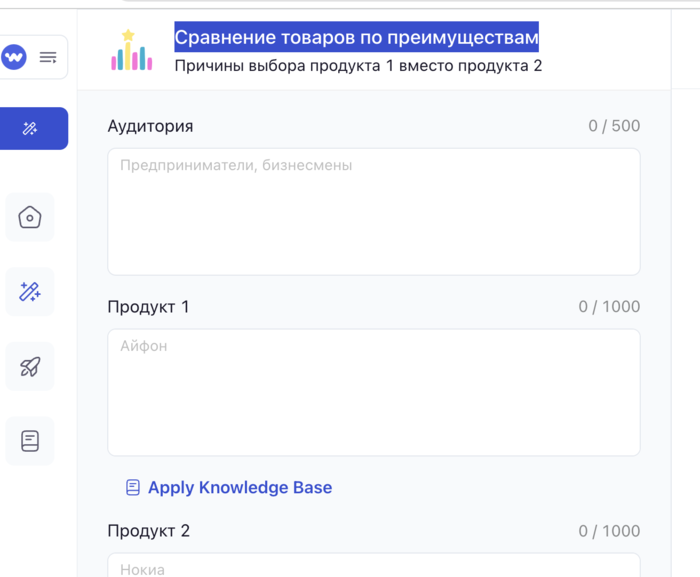Click the Продукт 1 field label
The height and width of the screenshot is (577, 700).
(x=148, y=307)
